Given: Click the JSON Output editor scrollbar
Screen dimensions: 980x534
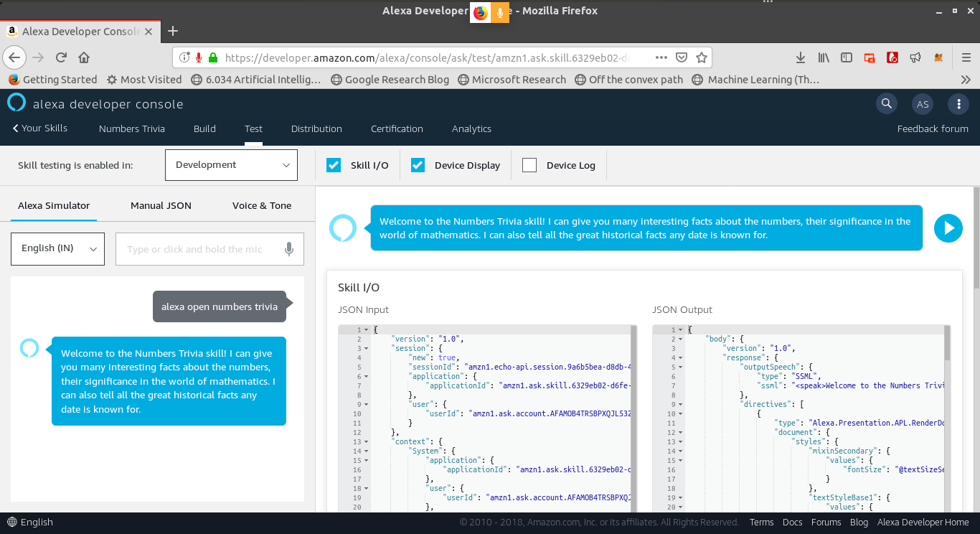Looking at the screenshot, I should (x=948, y=342).
